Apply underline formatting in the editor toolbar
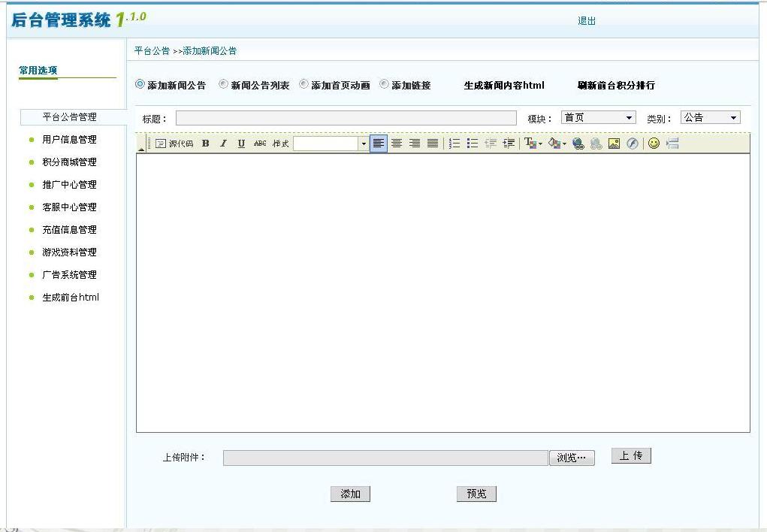 tap(240, 144)
